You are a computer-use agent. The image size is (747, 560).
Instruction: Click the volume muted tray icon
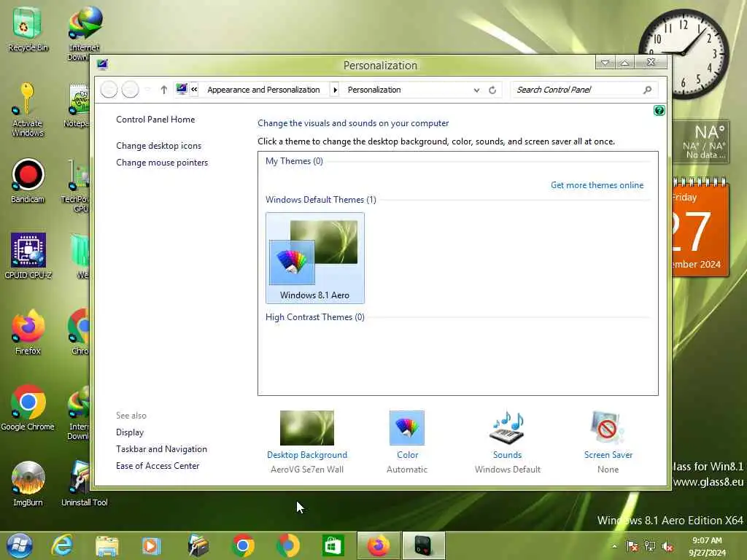(667, 547)
